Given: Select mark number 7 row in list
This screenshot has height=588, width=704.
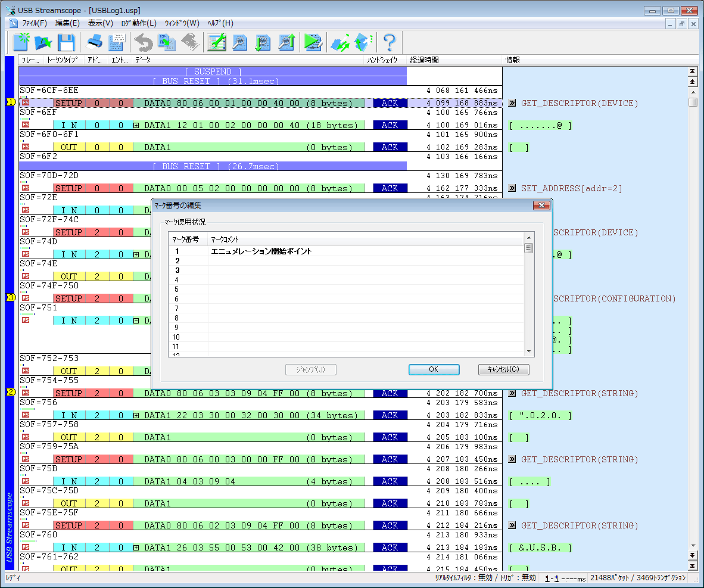Looking at the screenshot, I should pyautogui.click(x=345, y=308).
